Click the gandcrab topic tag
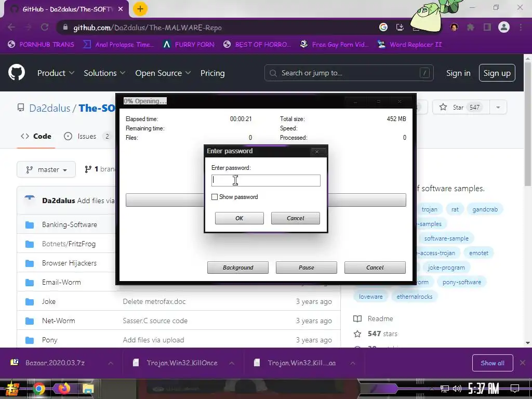The height and width of the screenshot is (399, 532). pyautogui.click(x=485, y=209)
